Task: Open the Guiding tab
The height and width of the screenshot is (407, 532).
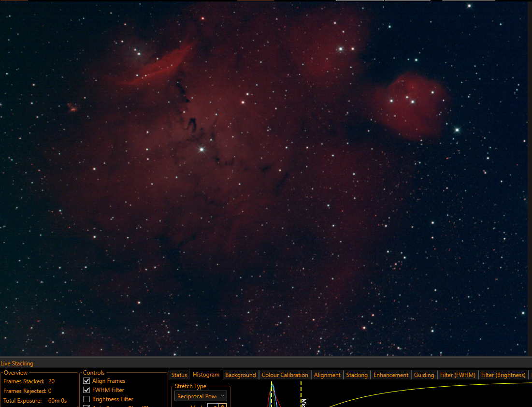Action: [x=424, y=375]
